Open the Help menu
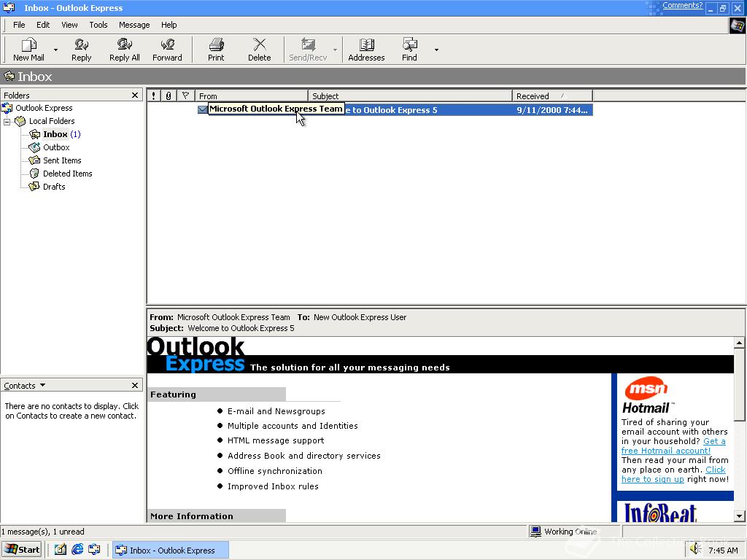This screenshot has height=560, width=747. [169, 25]
